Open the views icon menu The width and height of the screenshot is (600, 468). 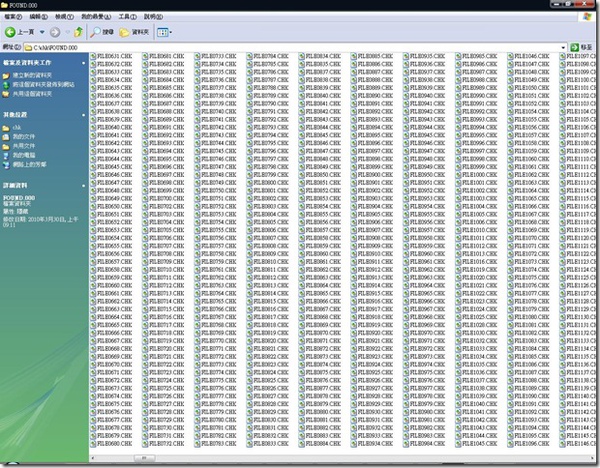[163, 32]
